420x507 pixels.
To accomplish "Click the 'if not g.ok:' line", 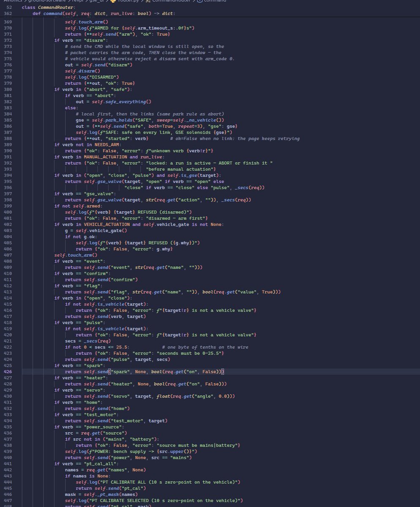I will 81,237.
